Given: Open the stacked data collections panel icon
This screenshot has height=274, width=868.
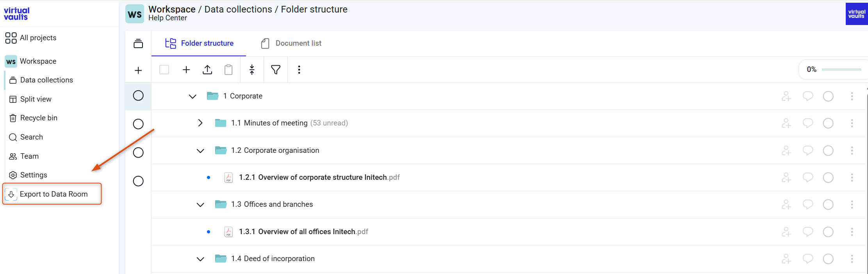Looking at the screenshot, I should (138, 43).
